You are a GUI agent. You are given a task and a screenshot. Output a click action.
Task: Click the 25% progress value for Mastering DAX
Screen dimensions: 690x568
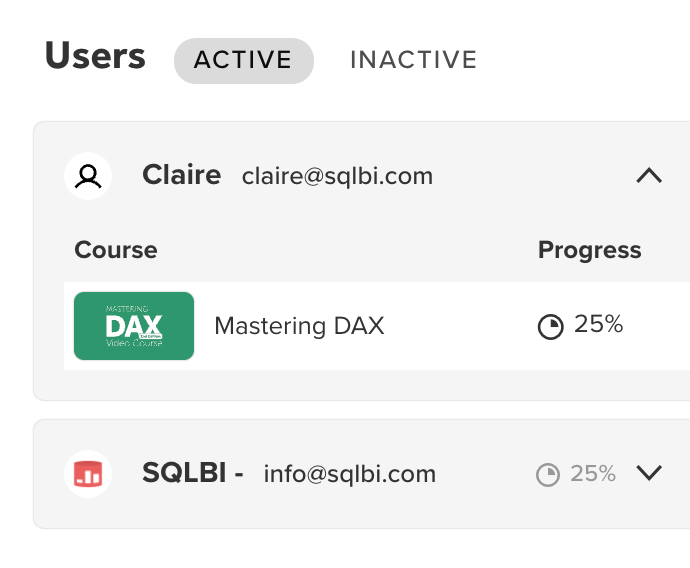click(x=598, y=324)
